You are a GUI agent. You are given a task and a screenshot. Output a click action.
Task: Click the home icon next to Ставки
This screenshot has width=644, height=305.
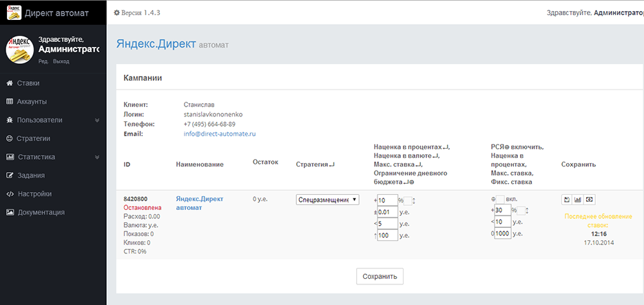(10, 83)
